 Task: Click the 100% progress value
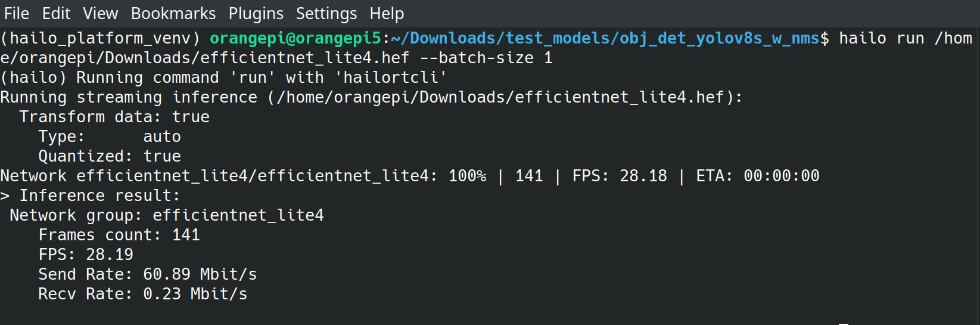point(467,176)
